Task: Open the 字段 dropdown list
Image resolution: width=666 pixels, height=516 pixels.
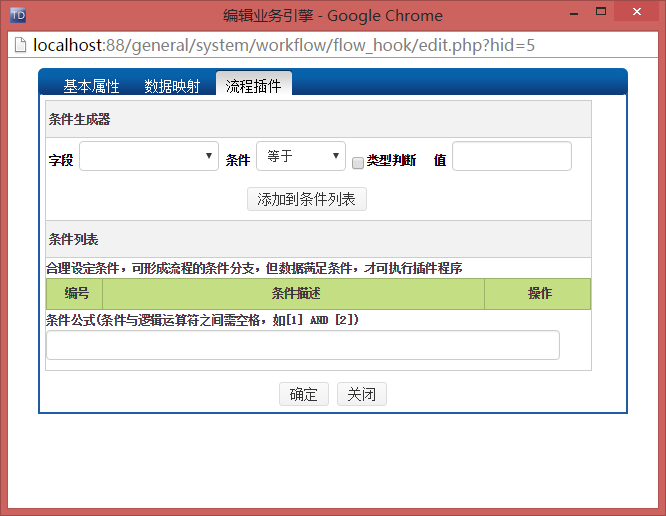Action: (149, 156)
